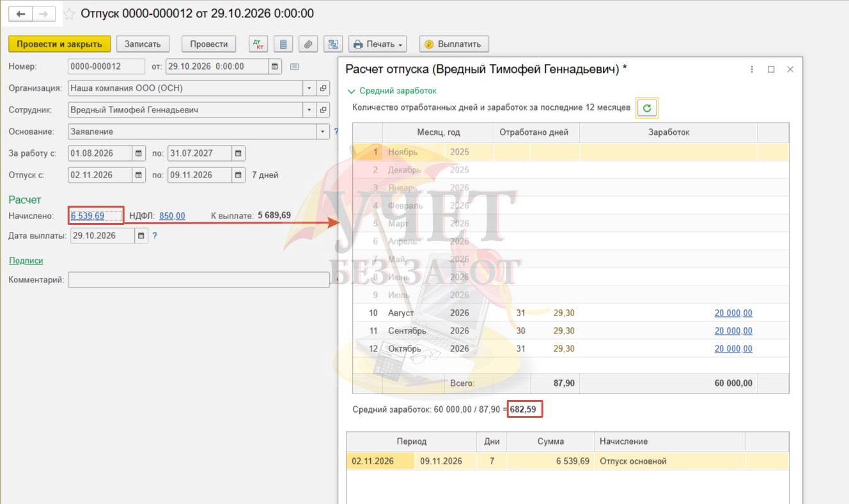Click the Выплатить button

click(454, 44)
